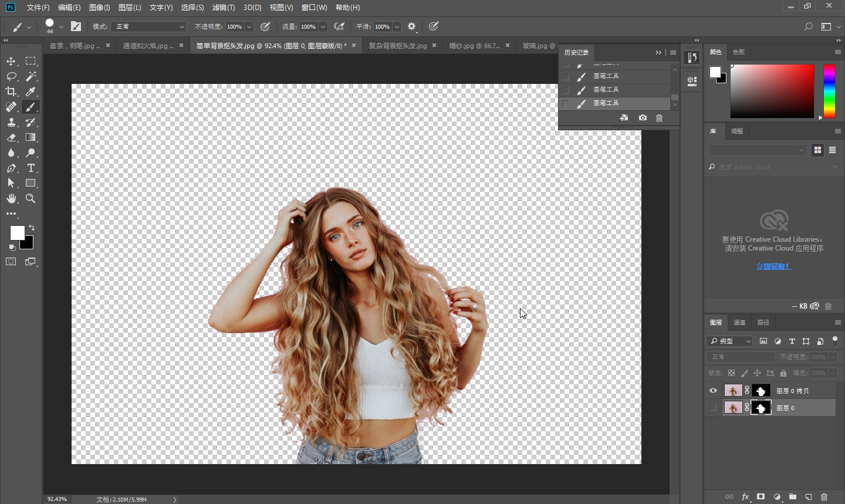The height and width of the screenshot is (504, 845).
Task: Choose the Eraser tool
Action: (x=11, y=137)
